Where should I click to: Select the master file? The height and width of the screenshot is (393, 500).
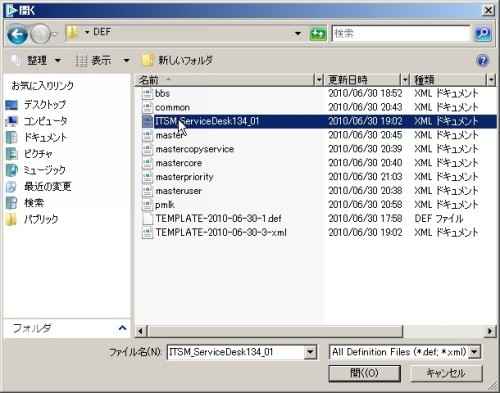click(x=170, y=135)
